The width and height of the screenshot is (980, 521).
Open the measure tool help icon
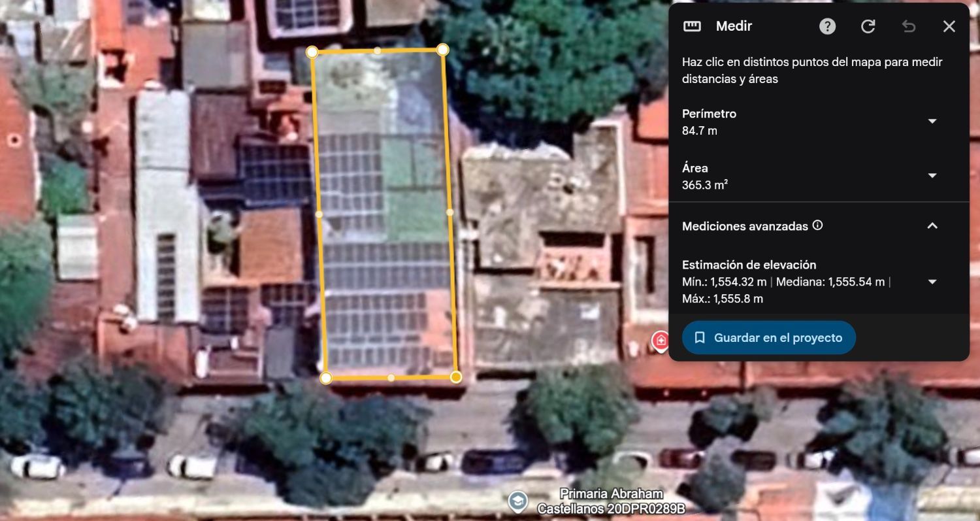(827, 26)
